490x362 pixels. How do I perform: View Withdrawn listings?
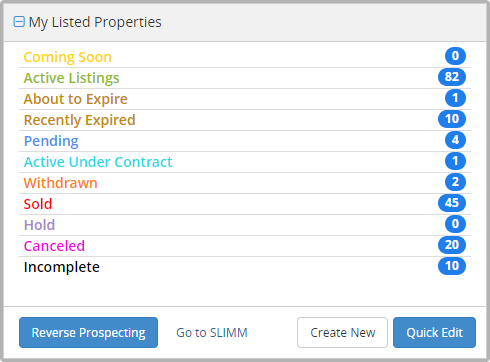(60, 183)
